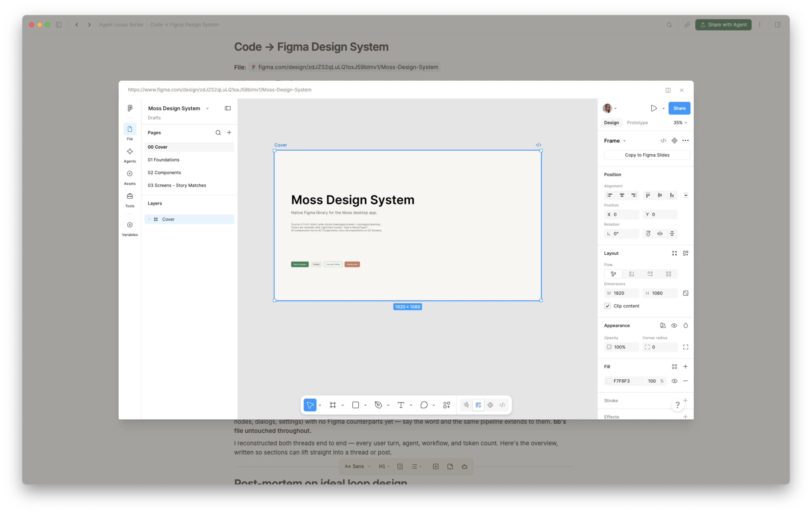Click Agent Loops Series breadcrumb

click(121, 25)
